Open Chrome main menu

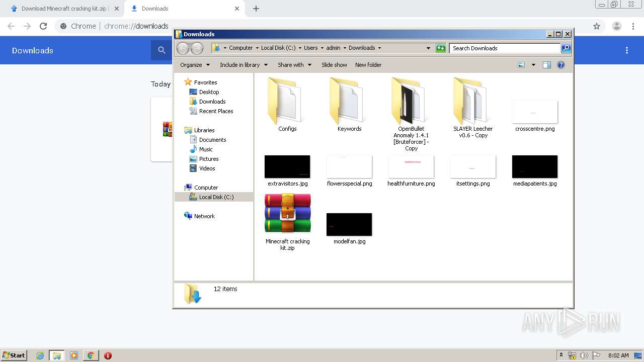[633, 26]
